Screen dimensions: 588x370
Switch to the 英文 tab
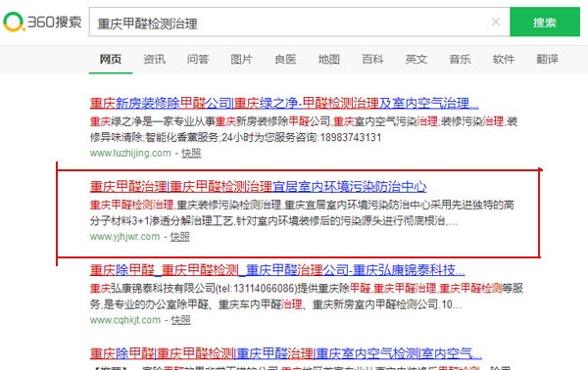click(416, 59)
